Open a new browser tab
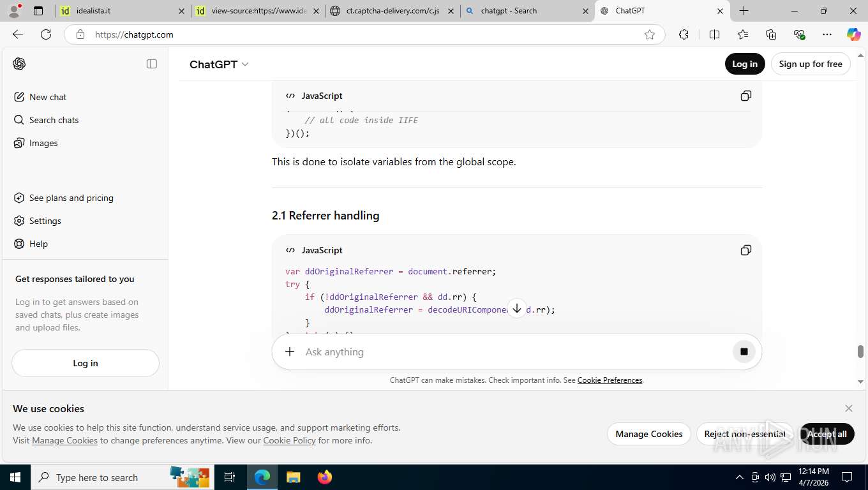 [x=744, y=11]
